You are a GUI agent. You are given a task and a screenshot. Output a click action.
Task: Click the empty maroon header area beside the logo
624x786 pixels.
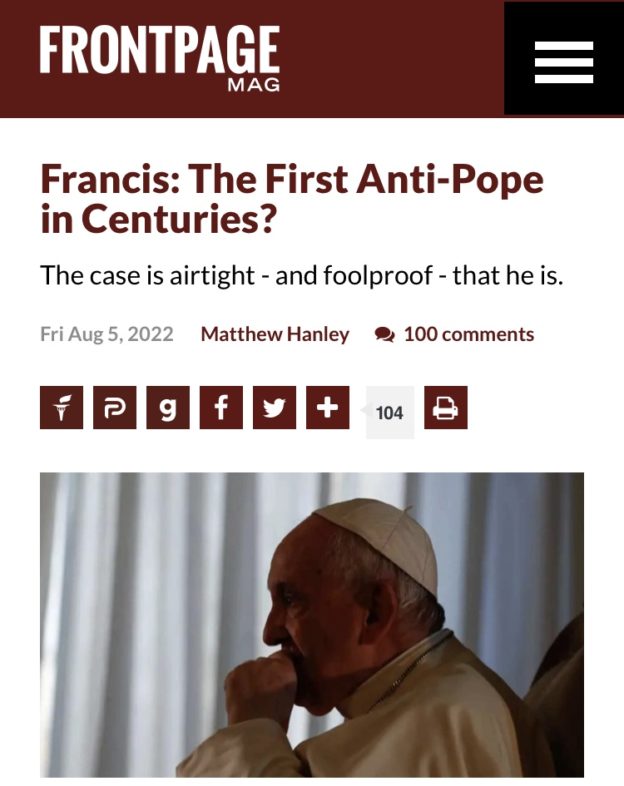391,59
